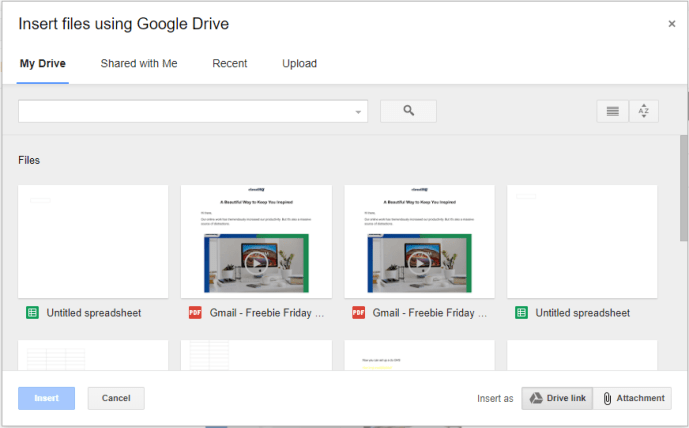Click first Untitled spreadsheet's green sheet icon

[32, 313]
